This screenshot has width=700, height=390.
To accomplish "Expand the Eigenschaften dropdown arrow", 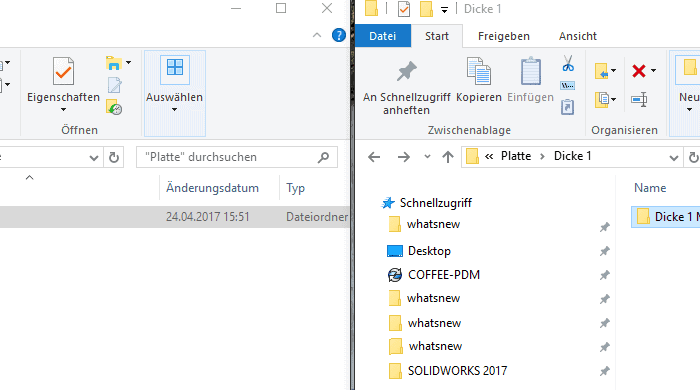I will (63, 110).
